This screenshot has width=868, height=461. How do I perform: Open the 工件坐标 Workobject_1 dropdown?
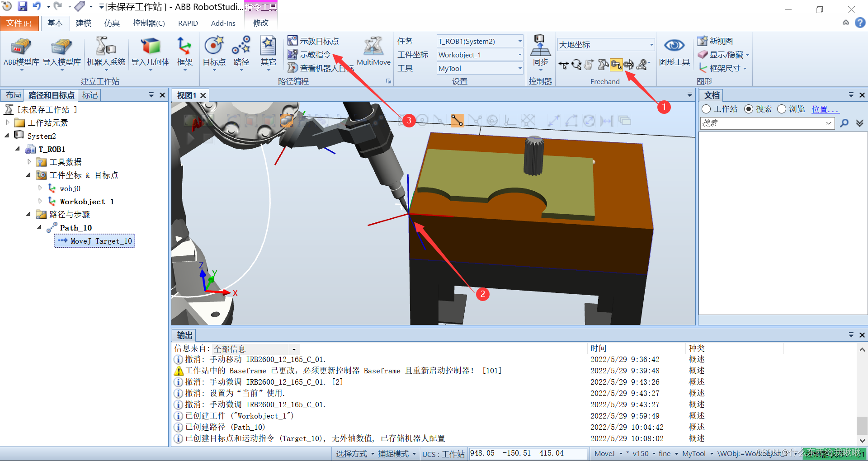[480, 55]
